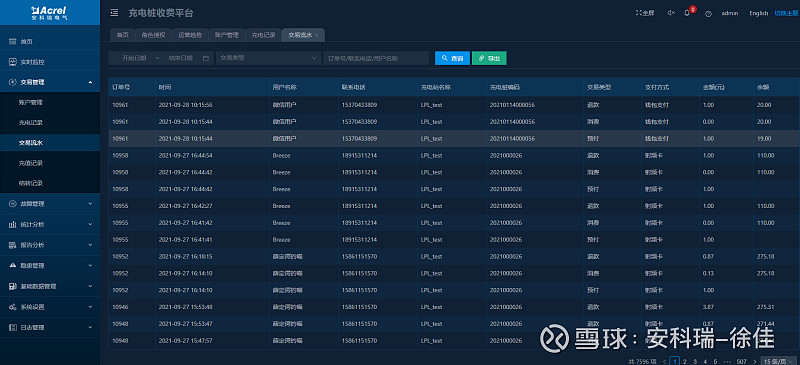Open help question mark icon
Screen dimensions: 800x365
point(708,14)
